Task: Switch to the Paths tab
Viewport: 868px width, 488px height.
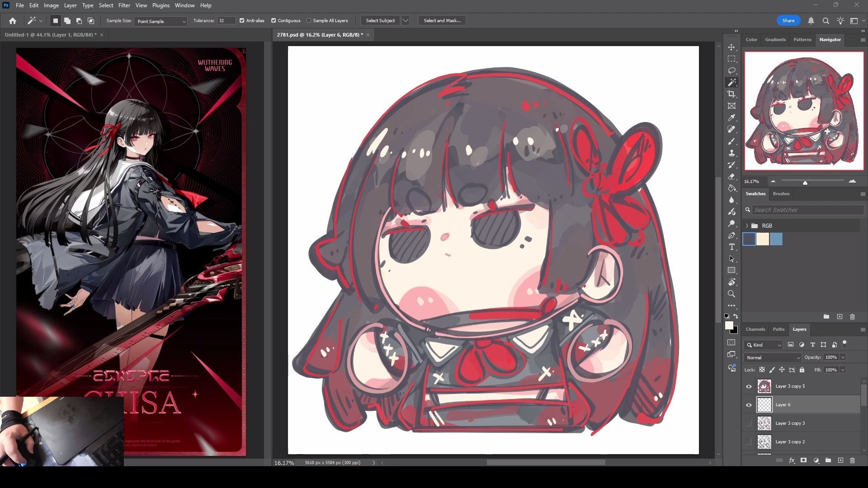Action: pyautogui.click(x=778, y=329)
